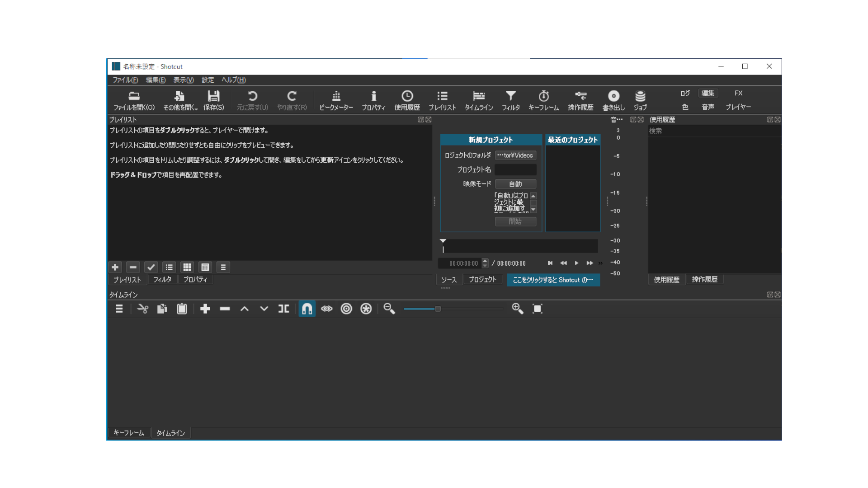Screen dimensions: 868x488
Task: Open the 書き出し export icon
Action: pos(613,100)
